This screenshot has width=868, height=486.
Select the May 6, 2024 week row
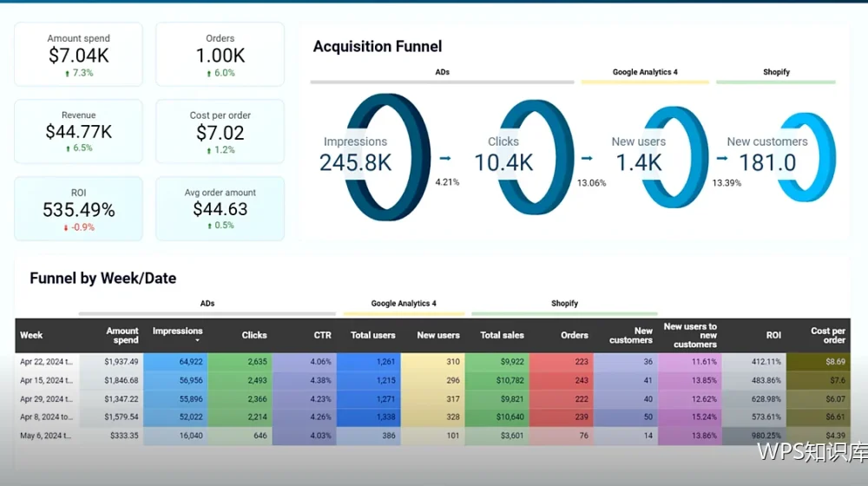pos(432,436)
